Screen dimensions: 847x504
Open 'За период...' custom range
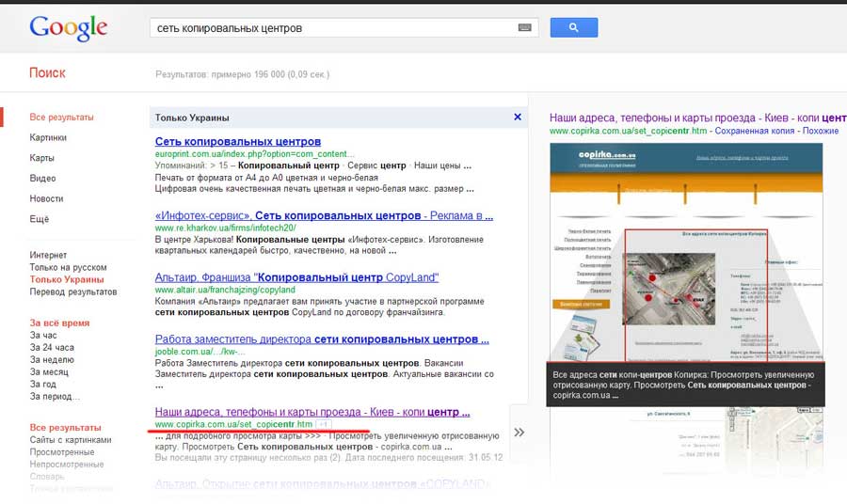pyautogui.click(x=55, y=397)
